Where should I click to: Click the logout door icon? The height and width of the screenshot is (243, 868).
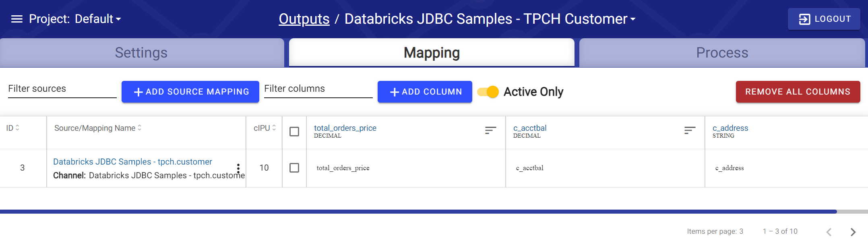coord(805,19)
